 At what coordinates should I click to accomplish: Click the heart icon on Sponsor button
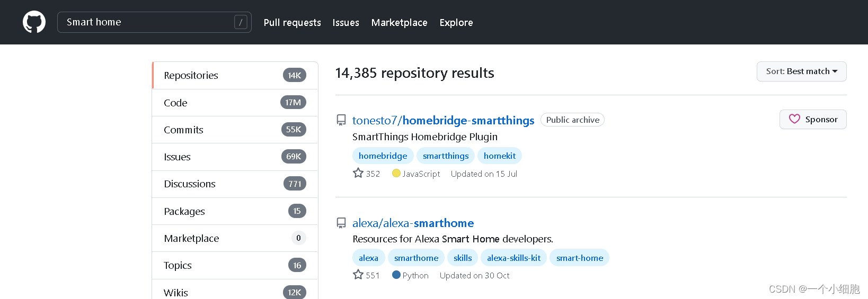tap(794, 119)
